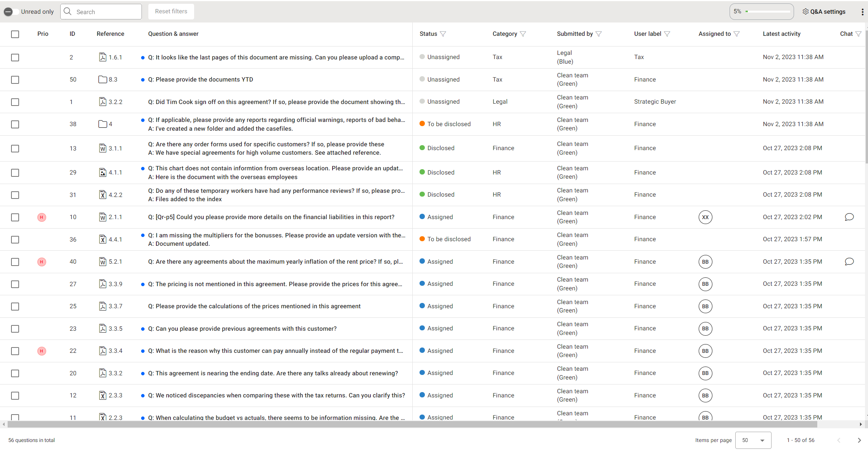This screenshot has width=868, height=450.
Task: Open PDF reference 3.3.5
Action: pyautogui.click(x=110, y=328)
